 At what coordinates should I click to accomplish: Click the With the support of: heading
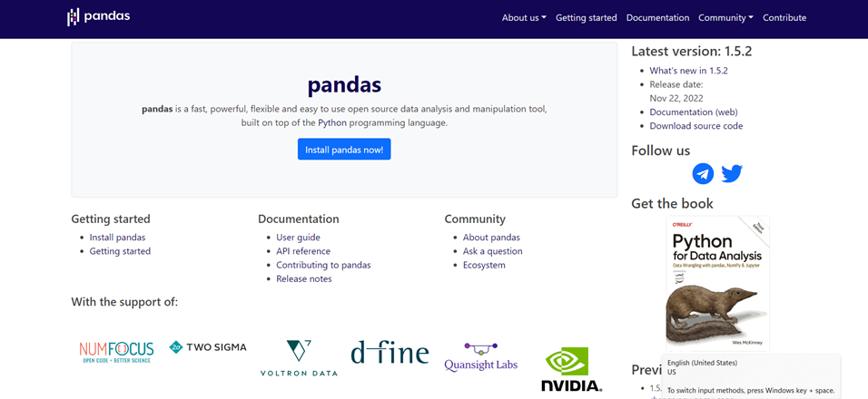tap(124, 302)
